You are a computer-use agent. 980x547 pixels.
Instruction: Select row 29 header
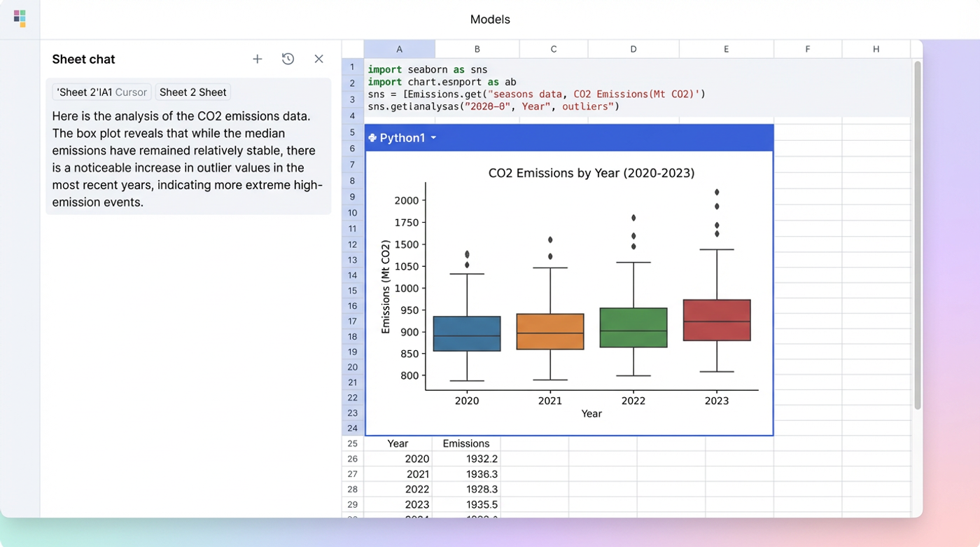click(353, 504)
